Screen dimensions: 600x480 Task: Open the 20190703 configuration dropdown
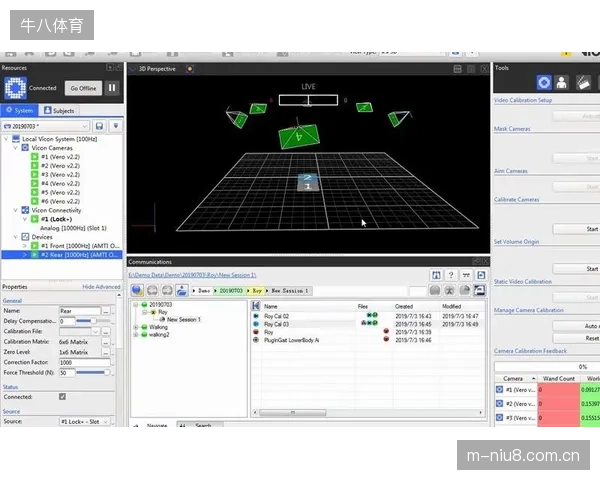point(46,126)
